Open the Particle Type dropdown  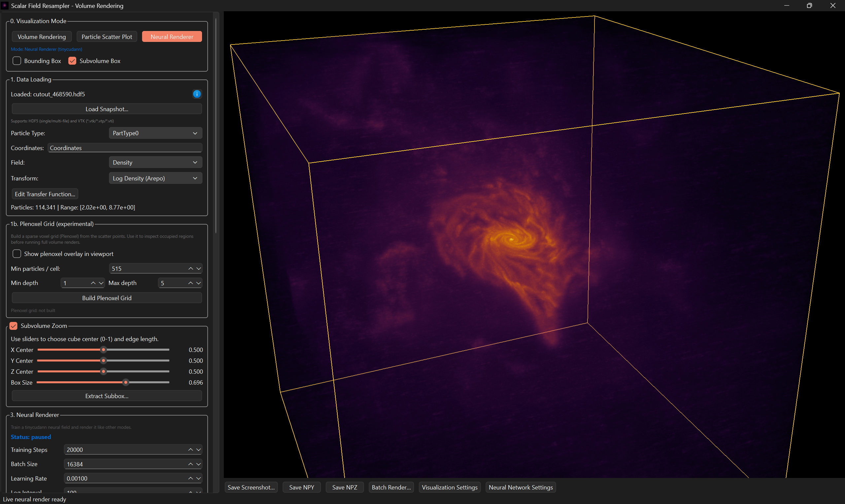[155, 133]
